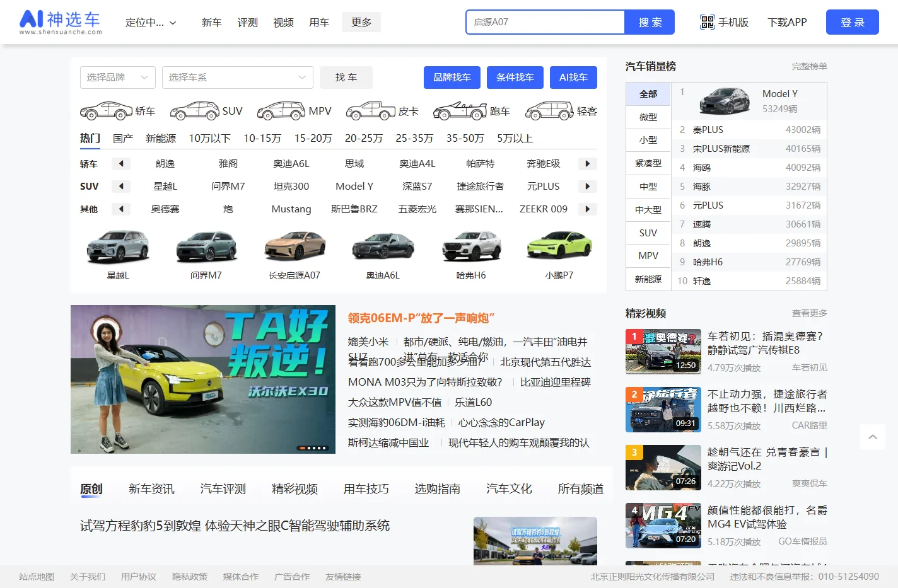Show previous models in 其他 row
This screenshot has width=898, height=588.
(x=121, y=209)
